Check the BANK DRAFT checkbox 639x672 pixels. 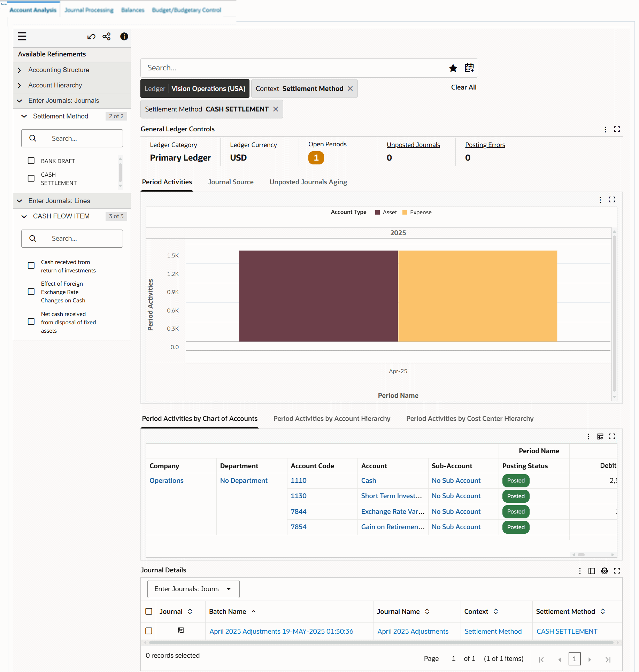click(x=31, y=161)
